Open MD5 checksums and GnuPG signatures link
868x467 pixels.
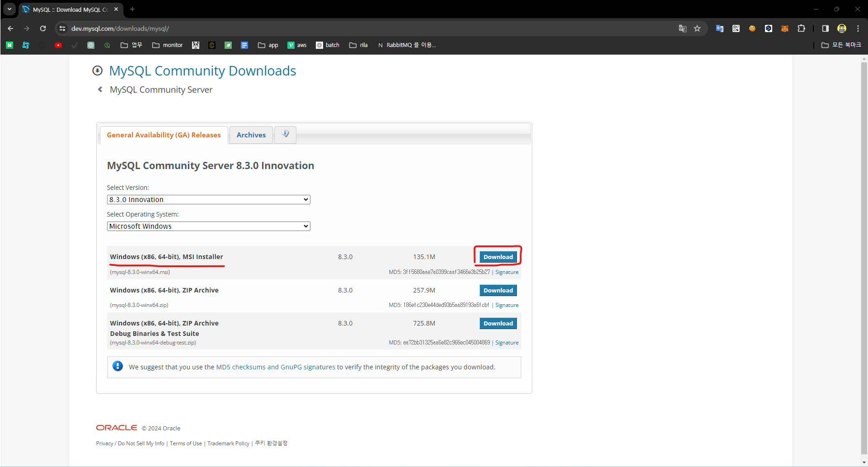point(276,367)
